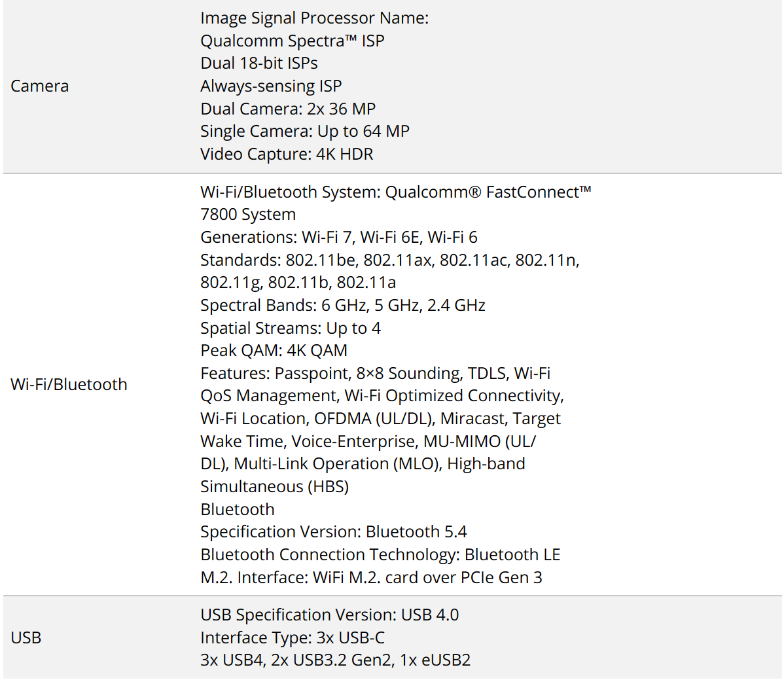Click the Spectral Bands 6 GHz line

pyautogui.click(x=343, y=305)
